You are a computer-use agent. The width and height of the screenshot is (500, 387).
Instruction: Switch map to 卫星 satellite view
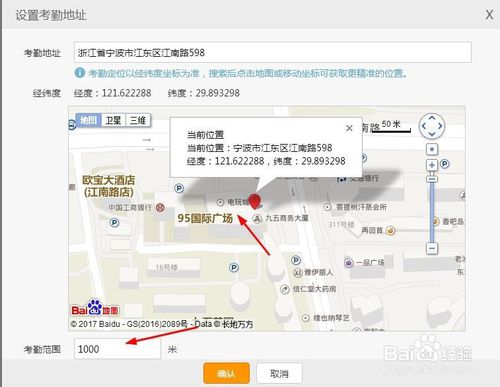[x=113, y=120]
